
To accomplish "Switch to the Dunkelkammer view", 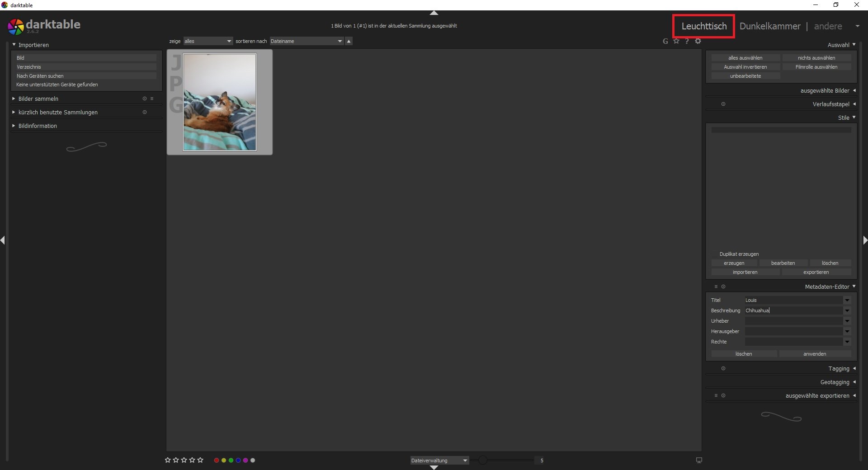I will point(770,26).
